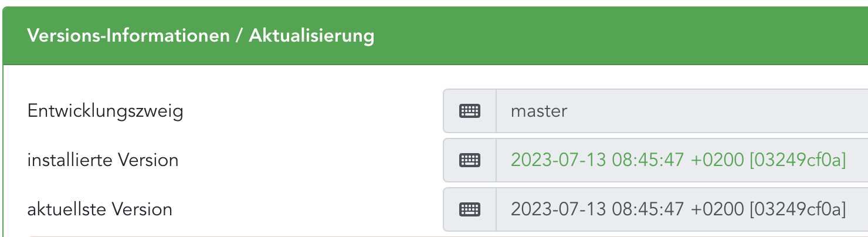Click the keyboard icon next to installierte Version
868x237 pixels.
tap(470, 160)
